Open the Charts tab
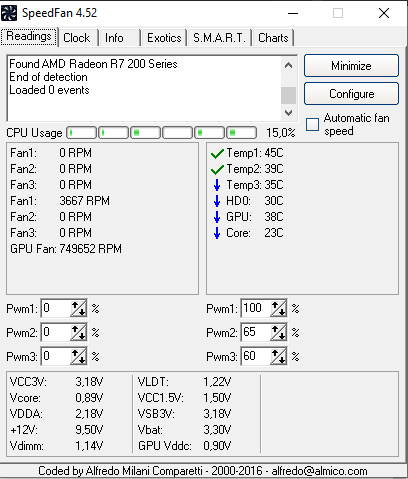 coord(273,38)
